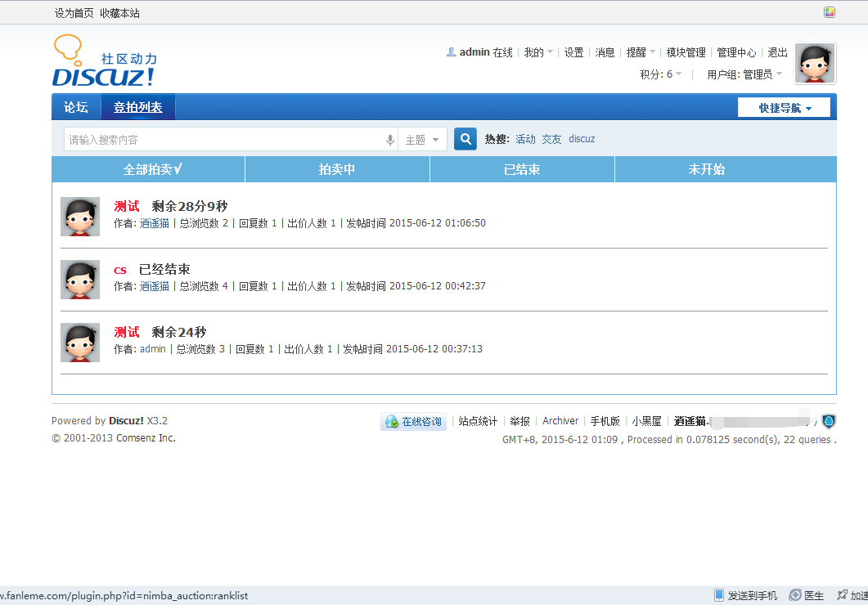The height and width of the screenshot is (605, 868).
Task: Open the 主题 search type dropdown
Action: (422, 140)
